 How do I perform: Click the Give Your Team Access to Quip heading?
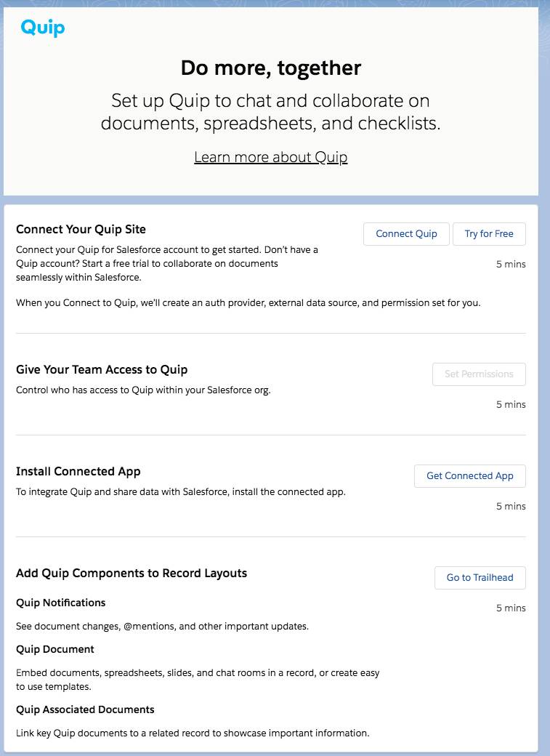tap(102, 370)
